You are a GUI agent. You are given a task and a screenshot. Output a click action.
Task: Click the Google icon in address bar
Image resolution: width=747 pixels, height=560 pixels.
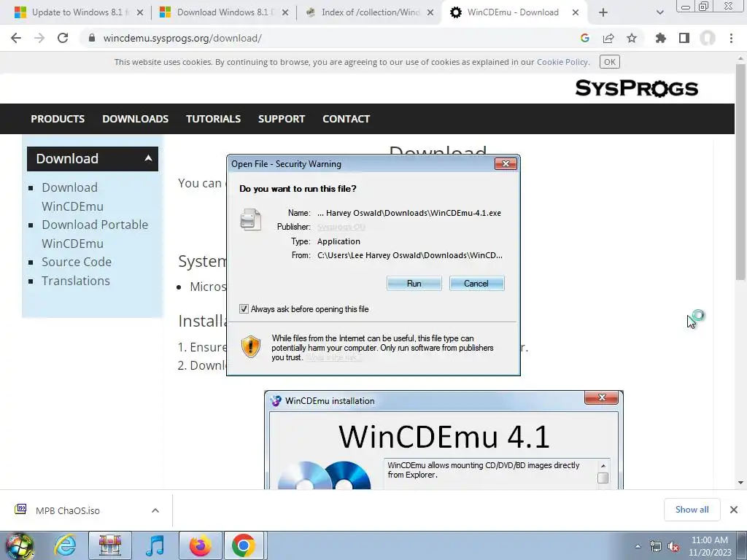pos(585,38)
